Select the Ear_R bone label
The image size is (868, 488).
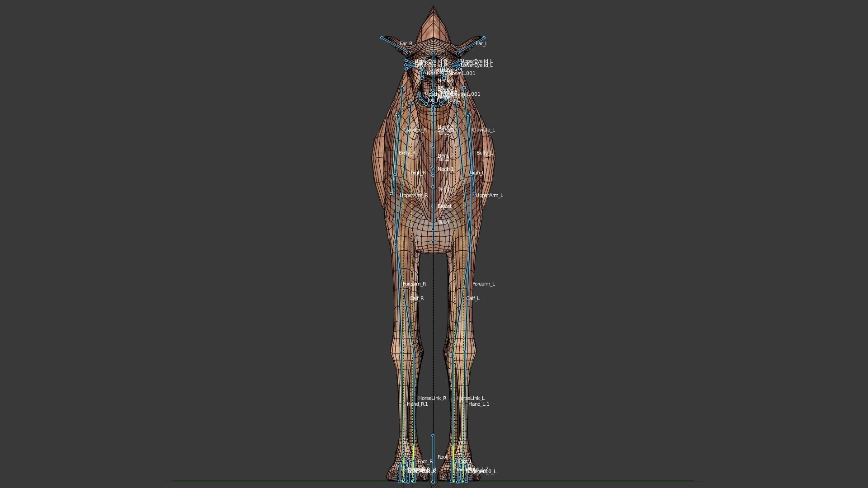(406, 44)
